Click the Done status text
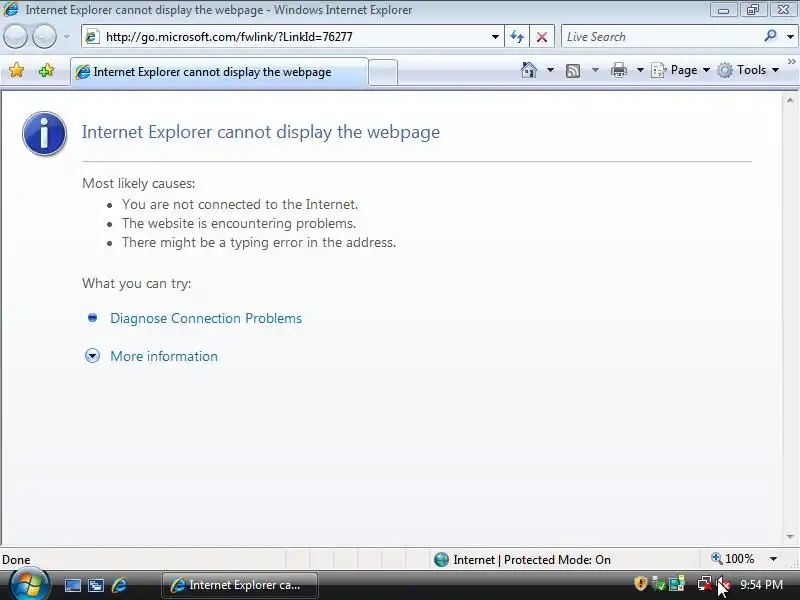This screenshot has width=800, height=600. tap(16, 560)
